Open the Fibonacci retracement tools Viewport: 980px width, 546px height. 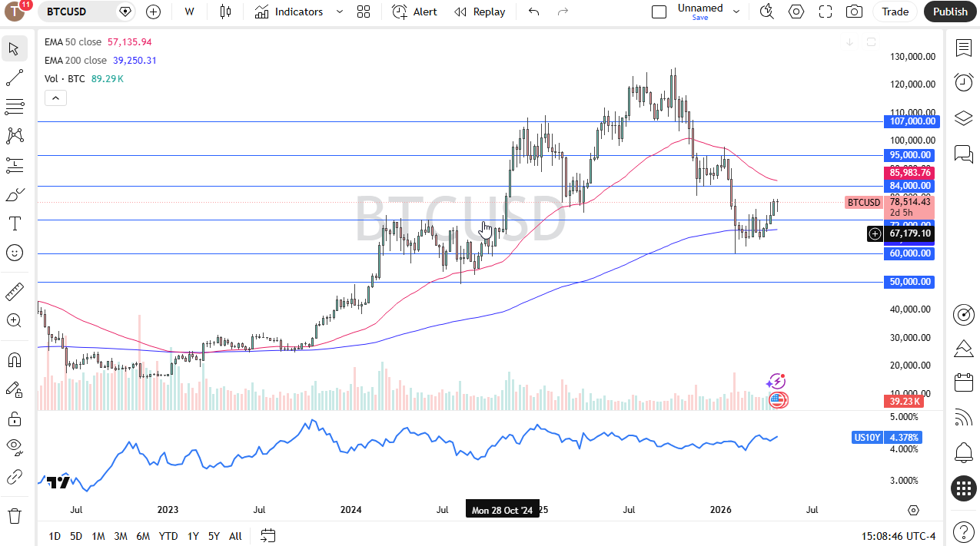click(x=14, y=107)
